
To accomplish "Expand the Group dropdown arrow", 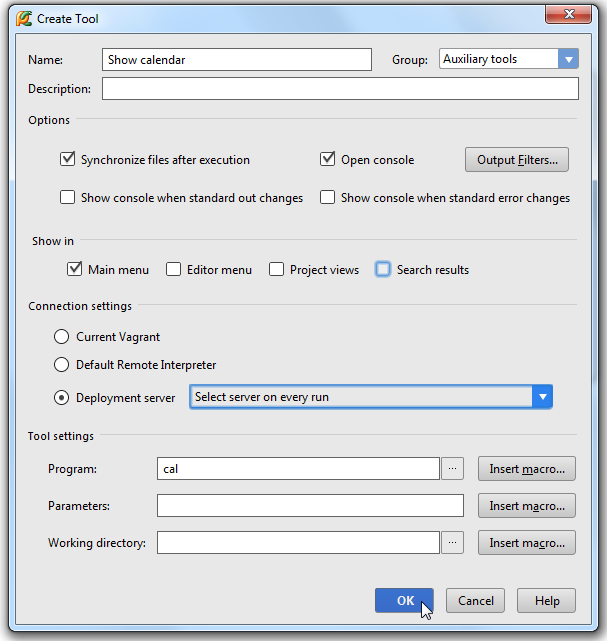I will (568, 59).
